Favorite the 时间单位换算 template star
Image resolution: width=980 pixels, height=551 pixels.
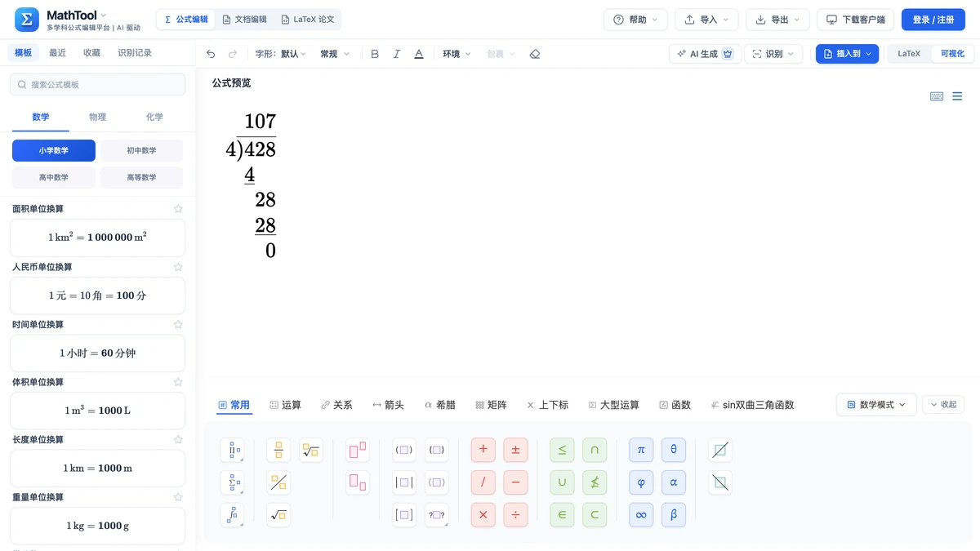pyautogui.click(x=178, y=325)
